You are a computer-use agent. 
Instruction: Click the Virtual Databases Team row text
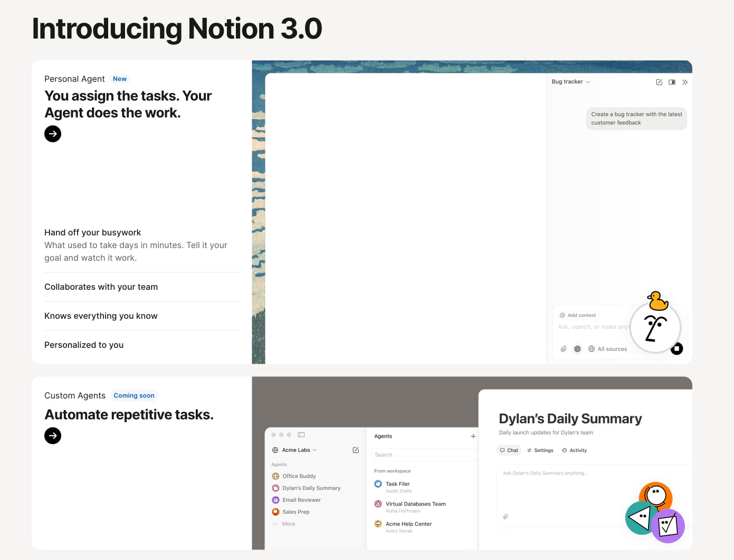pyautogui.click(x=416, y=504)
